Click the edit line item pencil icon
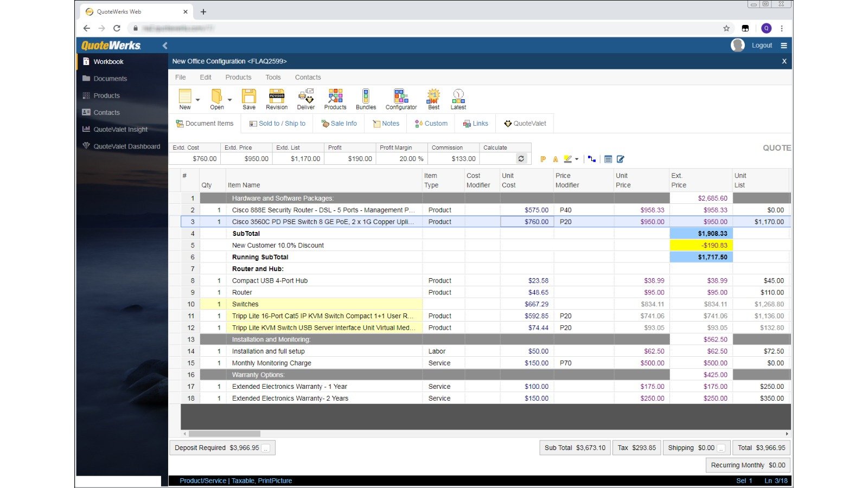 (x=620, y=159)
